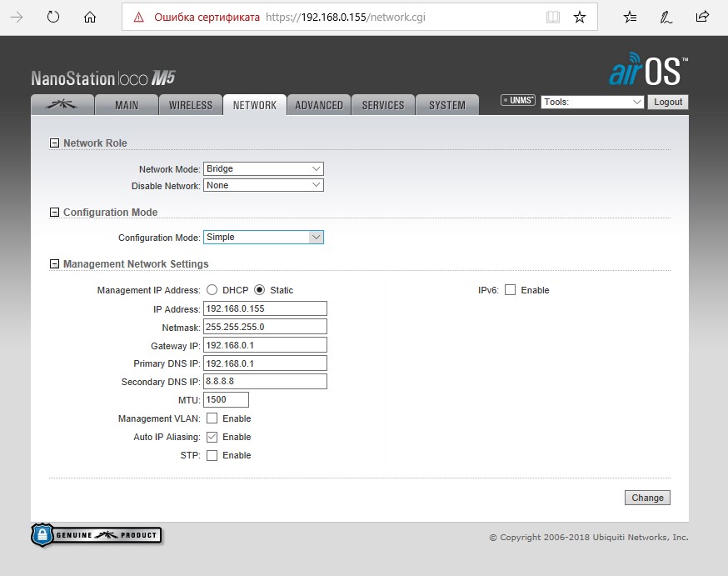The height and width of the screenshot is (576, 728).
Task: Click the Logout button
Action: [668, 102]
